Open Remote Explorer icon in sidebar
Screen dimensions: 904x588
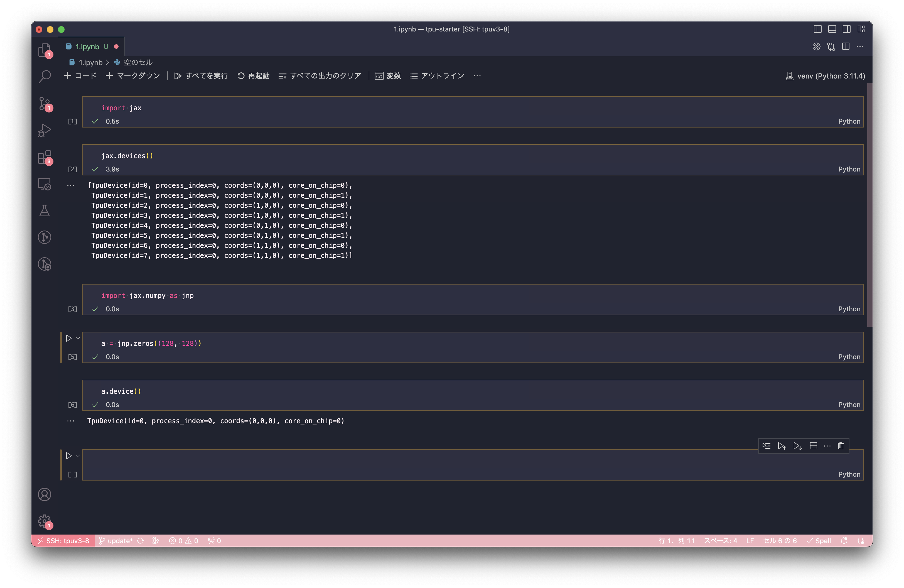pos(45,184)
